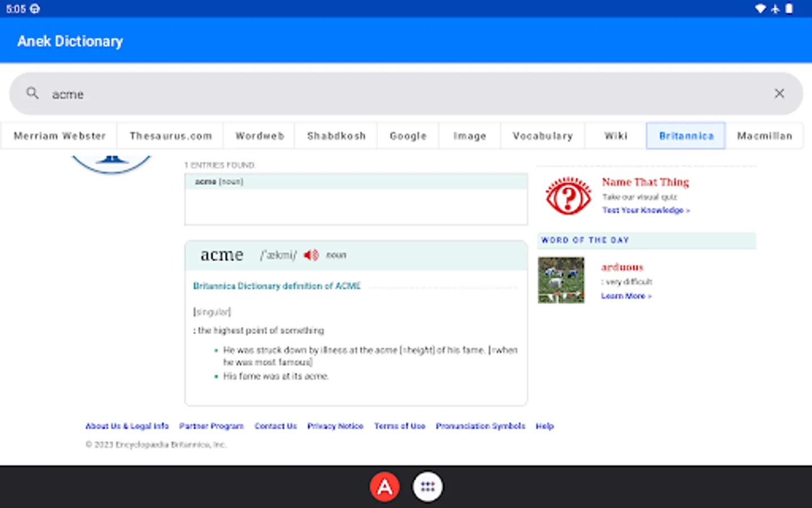Tap the red Anek Dictionary taskbar icon
The width and height of the screenshot is (812, 508).
[385, 487]
